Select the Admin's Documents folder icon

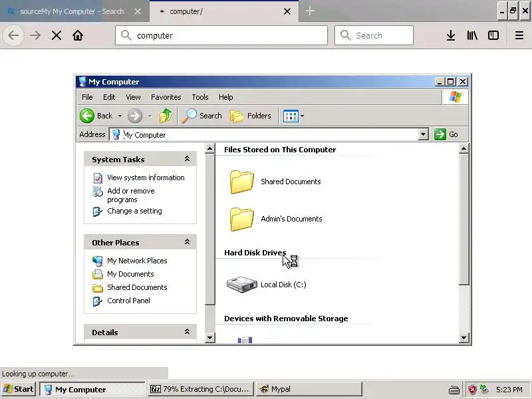click(241, 219)
